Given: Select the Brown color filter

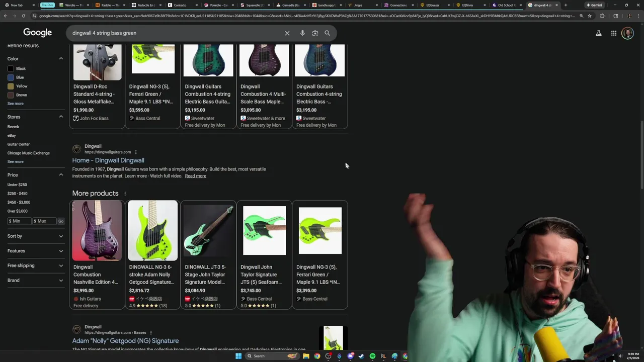Looking at the screenshot, I should [18, 95].
